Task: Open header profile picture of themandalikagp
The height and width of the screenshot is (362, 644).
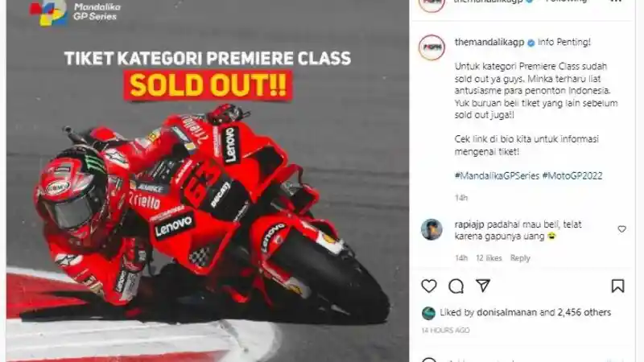Action: [431, 3]
